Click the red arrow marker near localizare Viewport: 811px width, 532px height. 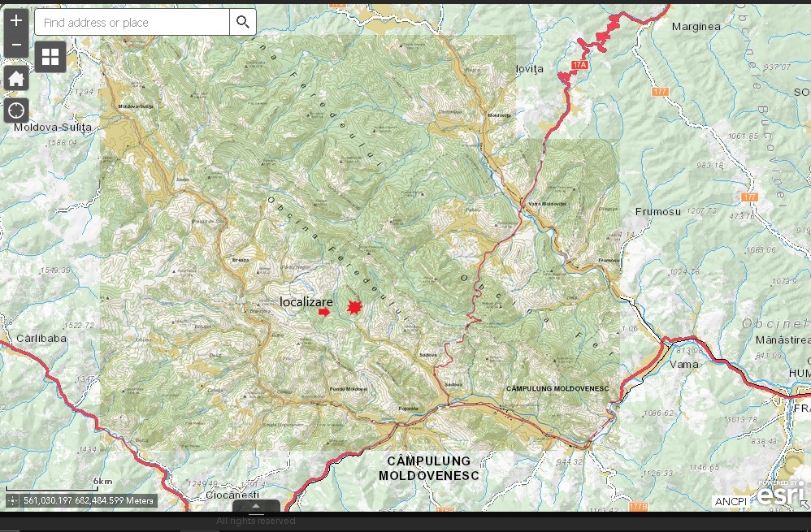[324, 312]
